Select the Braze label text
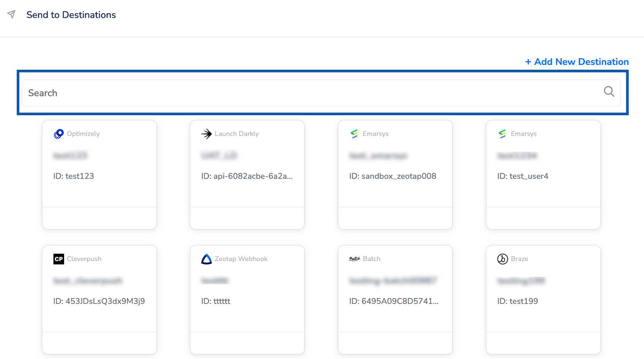 pyautogui.click(x=520, y=259)
